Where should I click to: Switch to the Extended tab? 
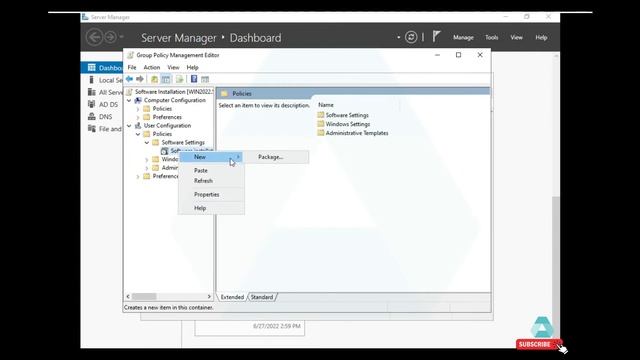click(x=232, y=297)
